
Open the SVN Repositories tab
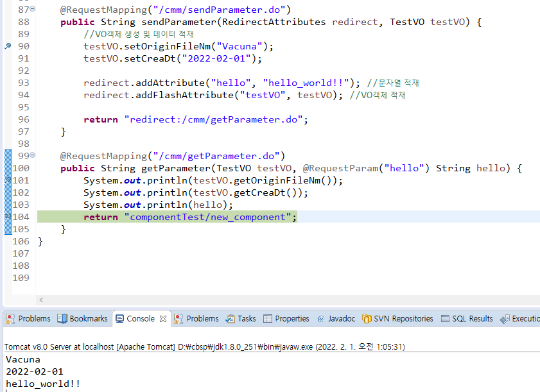click(397, 319)
